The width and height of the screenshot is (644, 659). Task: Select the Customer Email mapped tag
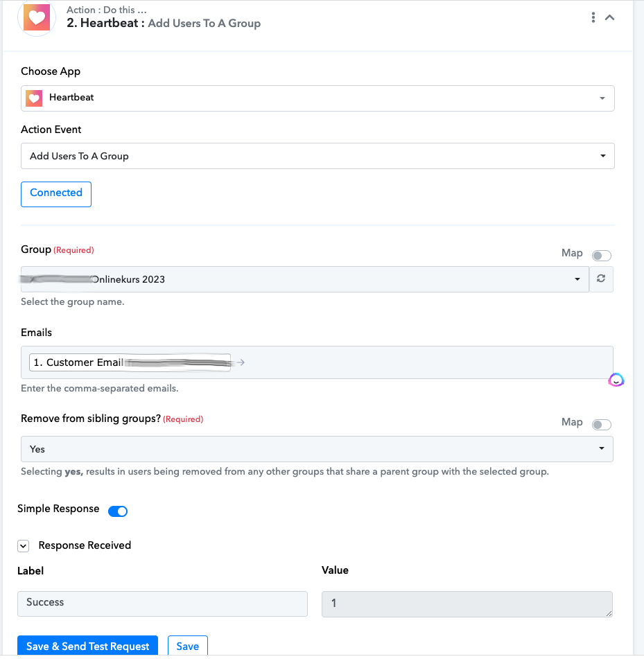(130, 362)
